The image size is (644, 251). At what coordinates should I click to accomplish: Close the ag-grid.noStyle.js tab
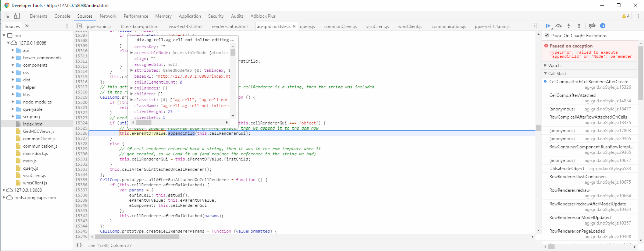point(294,26)
